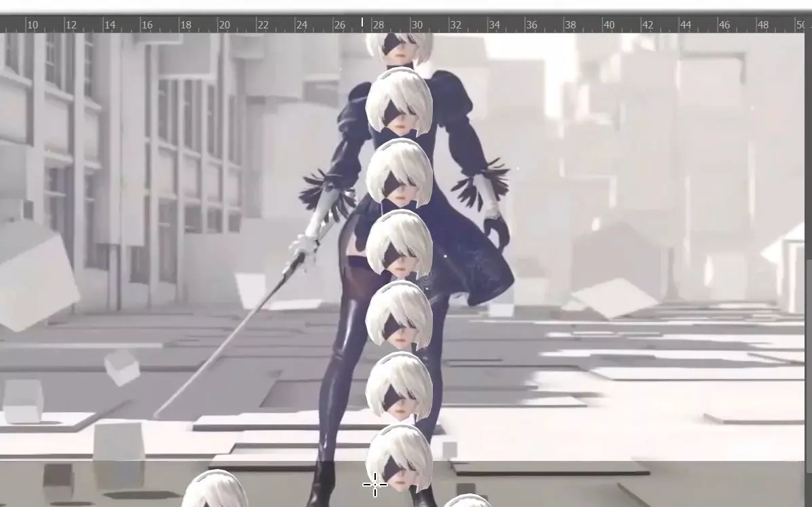The image size is (812, 507).
Task: Click ruler mark "14"
Action: click(x=110, y=25)
